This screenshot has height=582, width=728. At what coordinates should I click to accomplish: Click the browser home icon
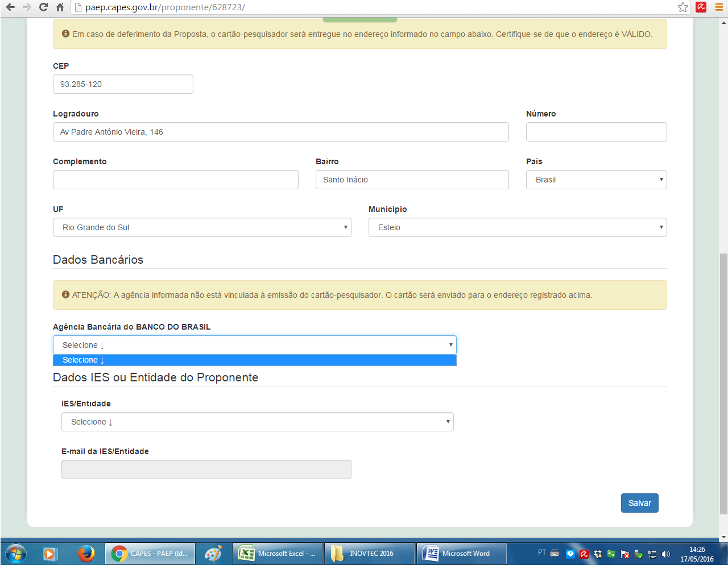(60, 7)
